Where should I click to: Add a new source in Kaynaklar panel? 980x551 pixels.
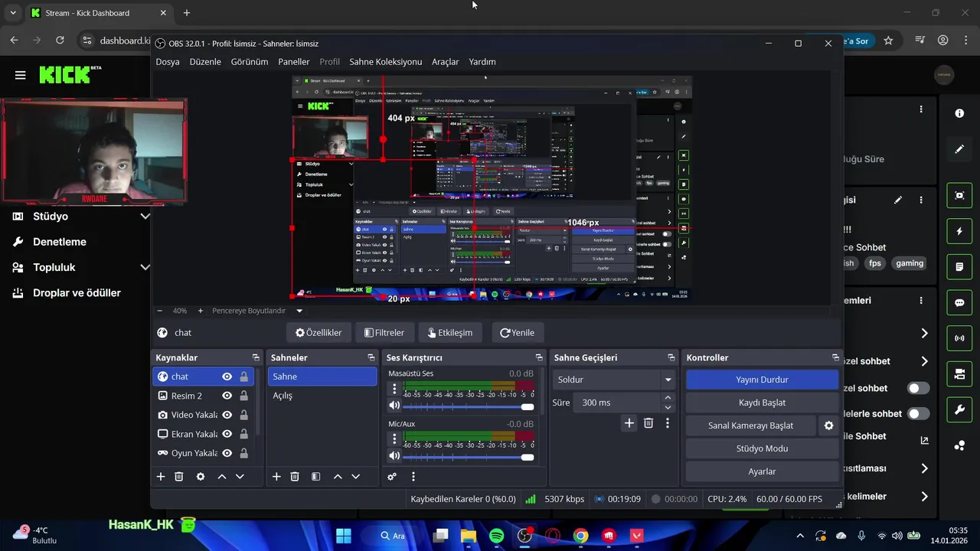coord(161,476)
